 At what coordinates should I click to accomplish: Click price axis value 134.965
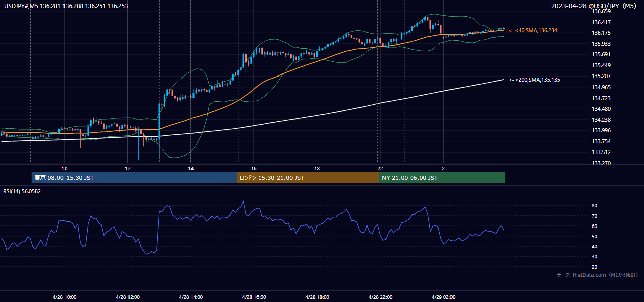[x=601, y=87]
